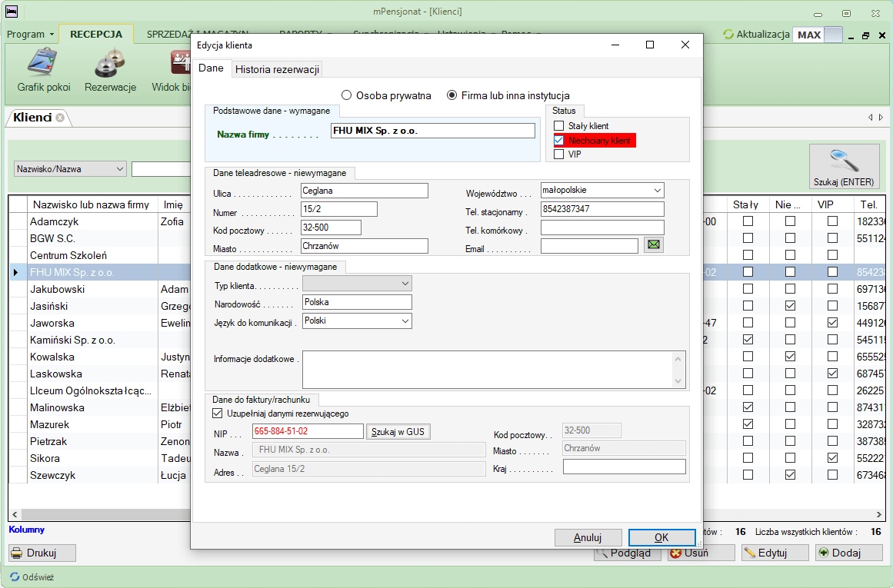Uncheck the Niechciany klient checkbox
This screenshot has width=893, height=588.
(x=559, y=141)
